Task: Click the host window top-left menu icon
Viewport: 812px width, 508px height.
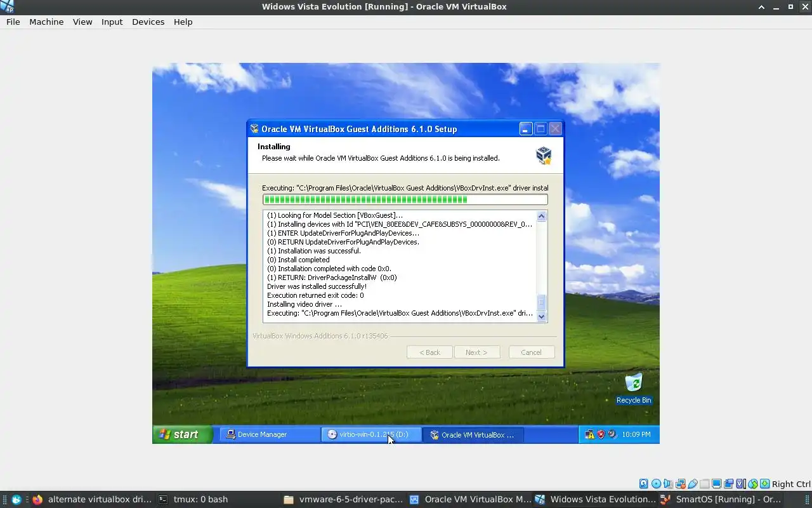Action: point(7,6)
